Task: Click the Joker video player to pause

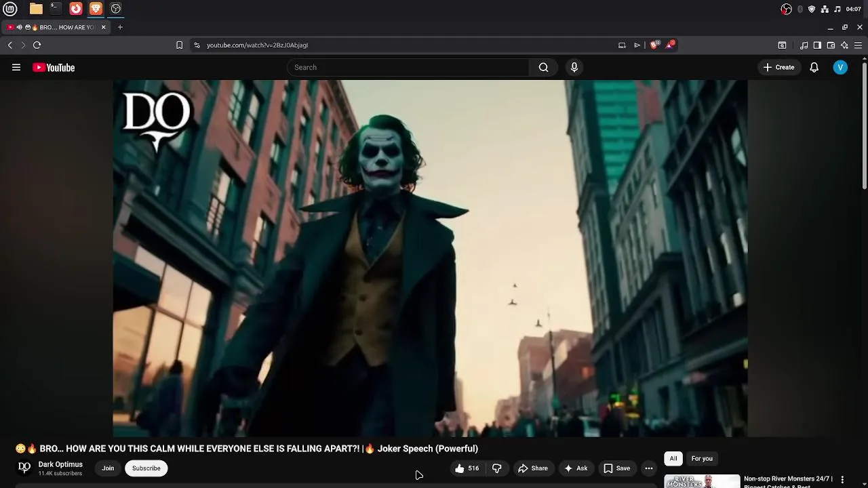Action: point(430,258)
